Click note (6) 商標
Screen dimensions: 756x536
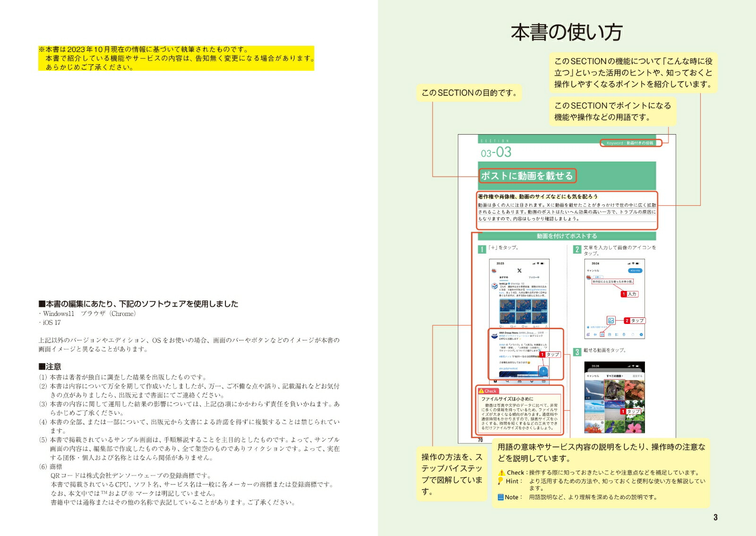coord(51,467)
